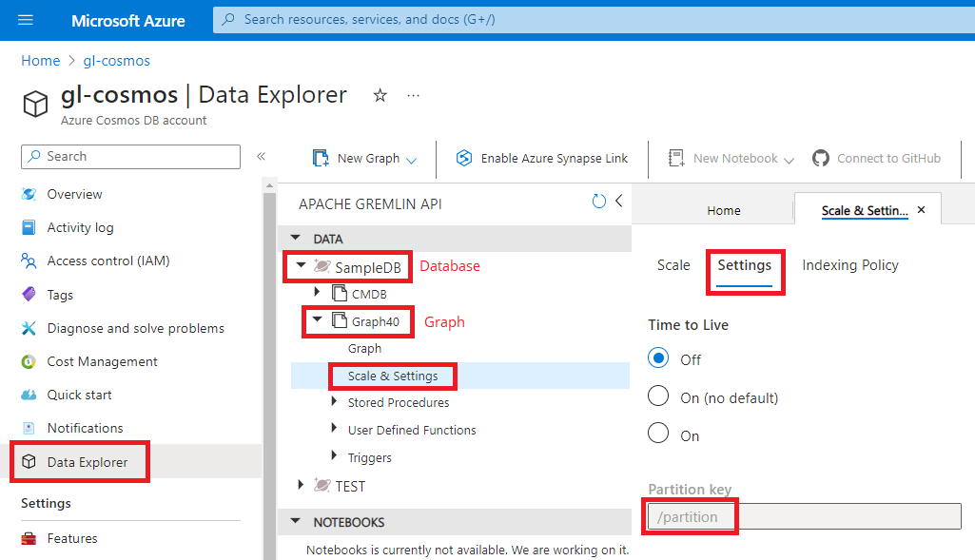Switch to the Scale tab

[x=673, y=265]
